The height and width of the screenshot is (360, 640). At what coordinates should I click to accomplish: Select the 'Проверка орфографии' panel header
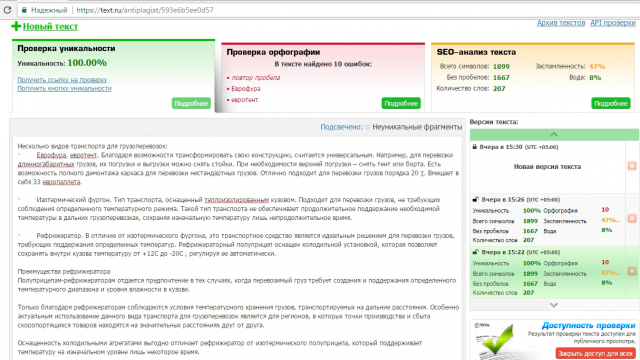[273, 52]
